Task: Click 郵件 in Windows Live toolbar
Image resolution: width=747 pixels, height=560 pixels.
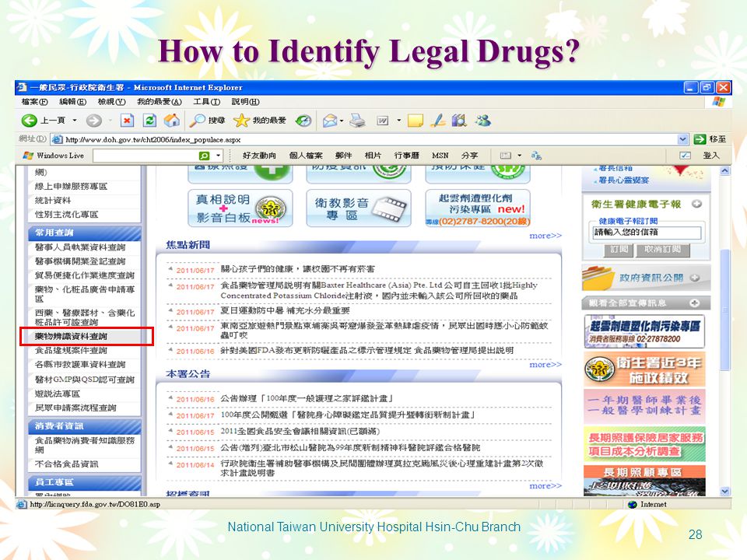Action: click(x=343, y=156)
